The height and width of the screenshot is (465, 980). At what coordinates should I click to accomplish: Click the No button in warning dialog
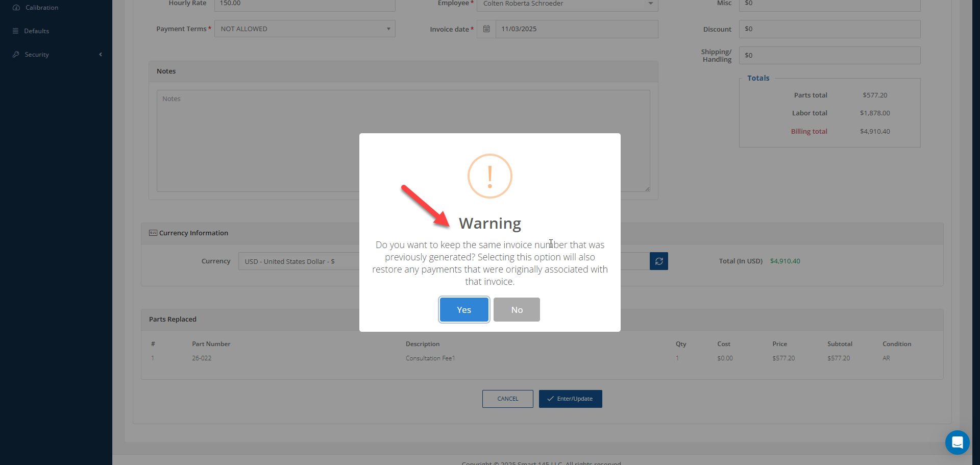[517, 310]
